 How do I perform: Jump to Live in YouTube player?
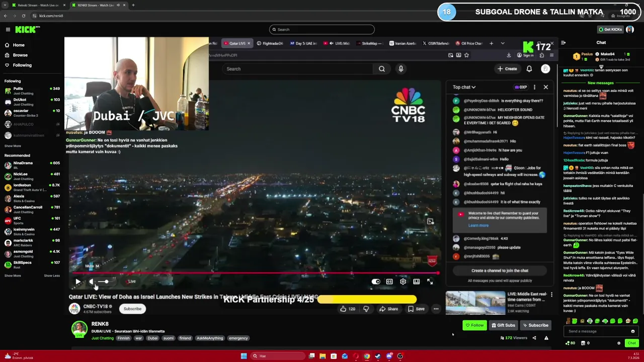pyautogui.click(x=131, y=282)
